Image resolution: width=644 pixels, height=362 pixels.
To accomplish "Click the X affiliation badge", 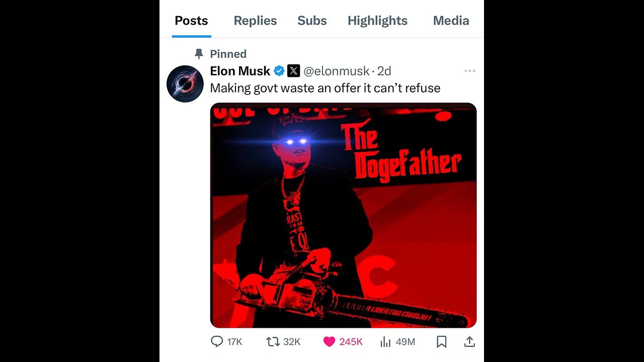I will pyautogui.click(x=293, y=71).
